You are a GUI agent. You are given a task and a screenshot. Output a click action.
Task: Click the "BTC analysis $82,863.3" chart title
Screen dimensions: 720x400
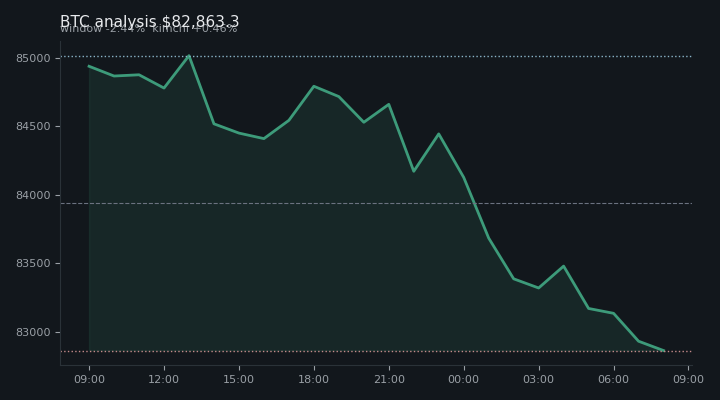click(150, 22)
